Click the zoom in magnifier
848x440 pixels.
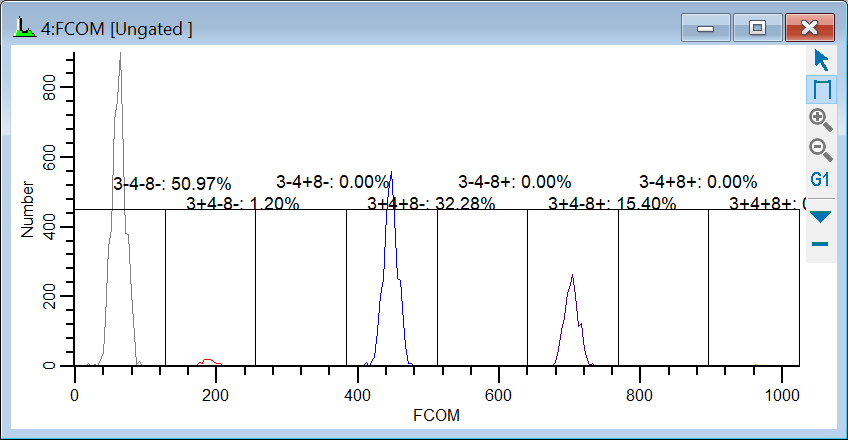821,119
